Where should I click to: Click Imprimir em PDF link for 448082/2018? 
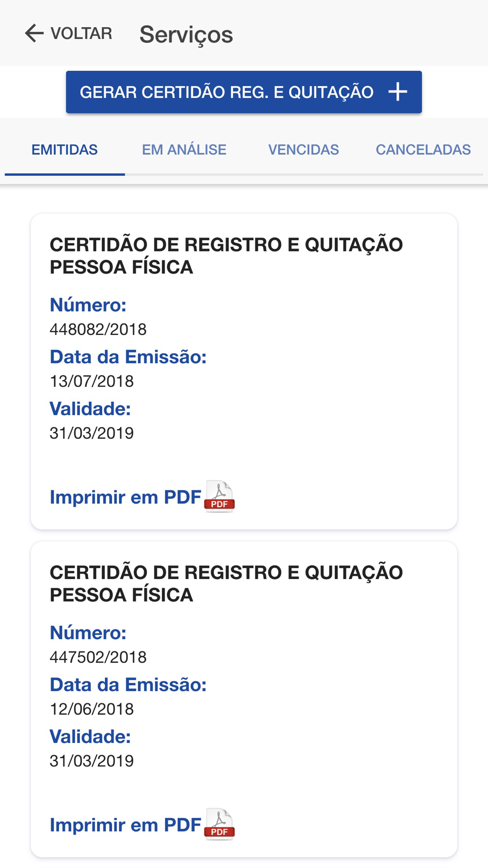125,497
